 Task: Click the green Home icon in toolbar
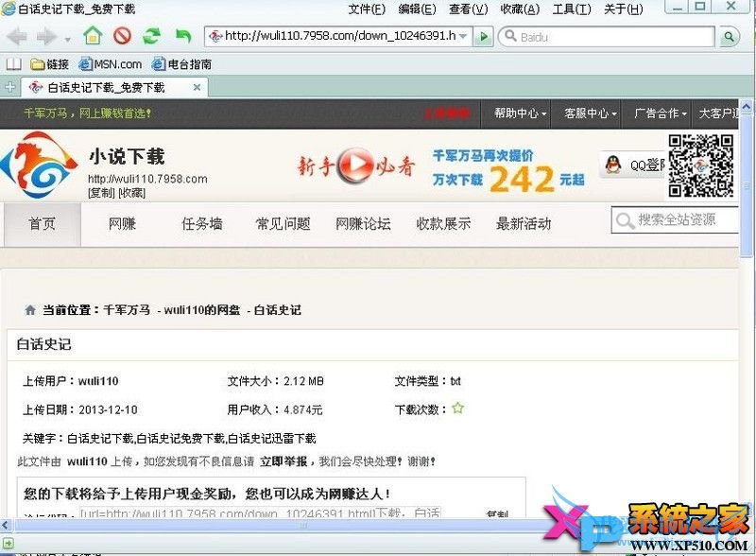pyautogui.click(x=92, y=37)
